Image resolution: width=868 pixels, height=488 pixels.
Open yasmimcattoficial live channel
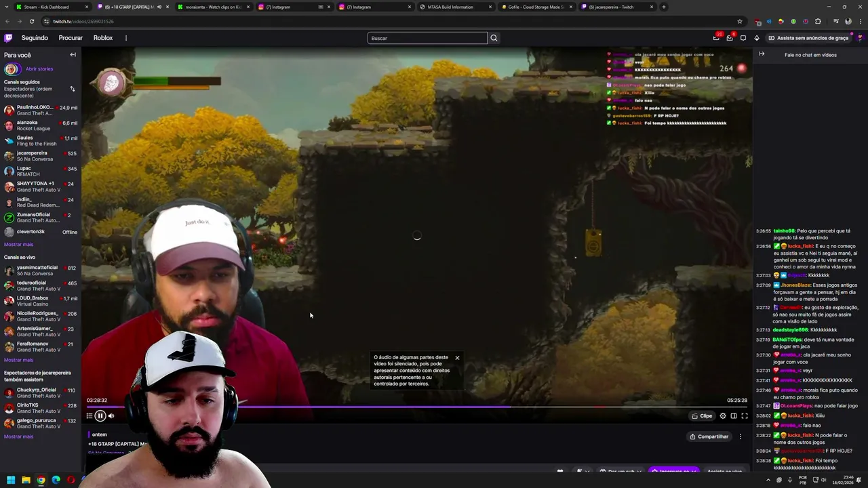pos(40,270)
